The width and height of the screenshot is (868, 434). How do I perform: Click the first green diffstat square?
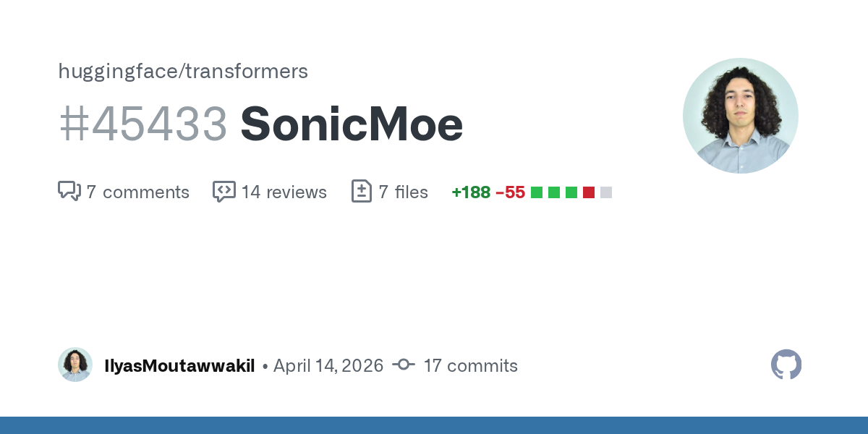coord(537,192)
